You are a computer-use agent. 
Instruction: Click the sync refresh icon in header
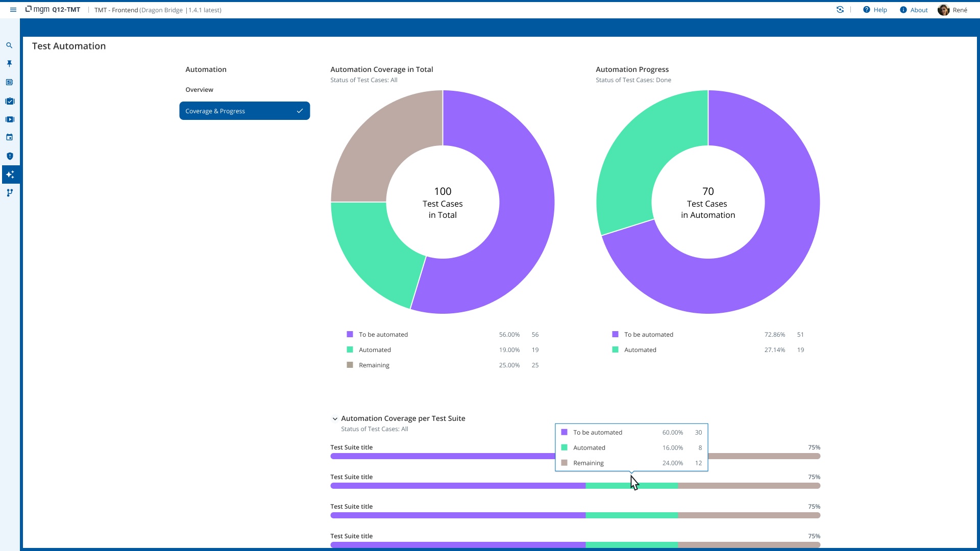(x=840, y=10)
